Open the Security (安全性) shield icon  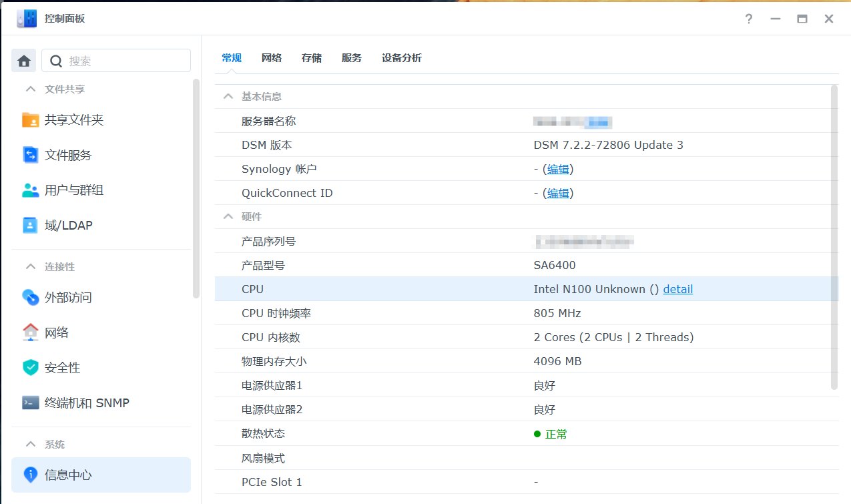point(31,368)
